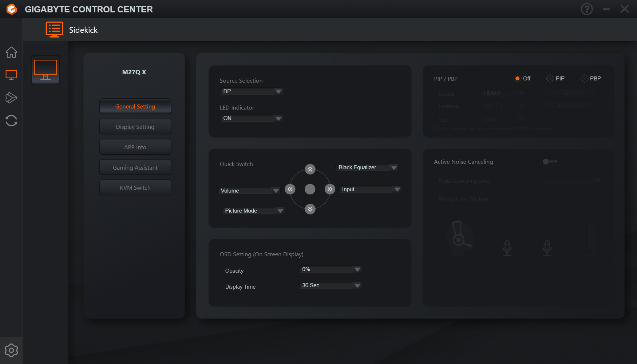Screen dimensions: 637x364
Task: Click the Quick Switch up arrow
Action: (310, 169)
